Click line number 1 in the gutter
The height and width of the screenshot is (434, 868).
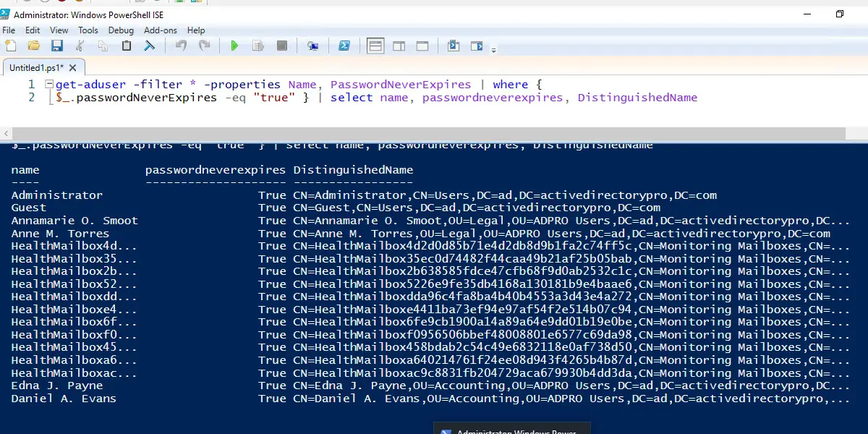tap(31, 85)
